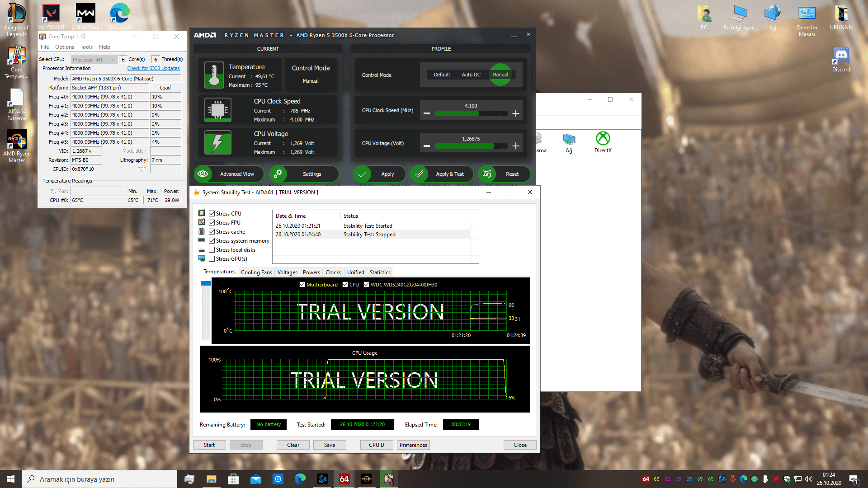868x488 pixels.
Task: Click Check for BIOS Updates link
Action: [x=153, y=69]
